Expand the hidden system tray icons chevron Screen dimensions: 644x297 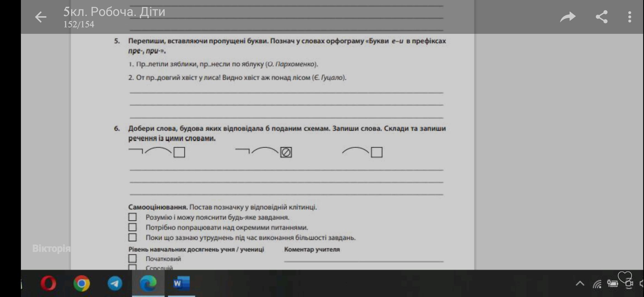coord(580,284)
